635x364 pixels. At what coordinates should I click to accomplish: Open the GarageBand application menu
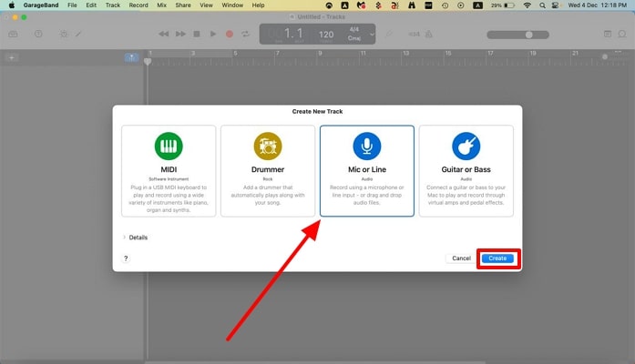click(x=41, y=5)
